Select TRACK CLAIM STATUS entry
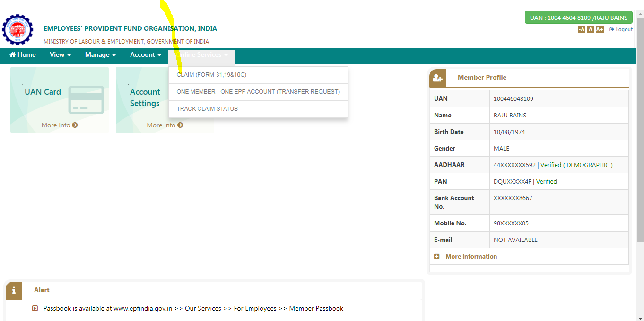This screenshot has height=321, width=644. coord(258,109)
